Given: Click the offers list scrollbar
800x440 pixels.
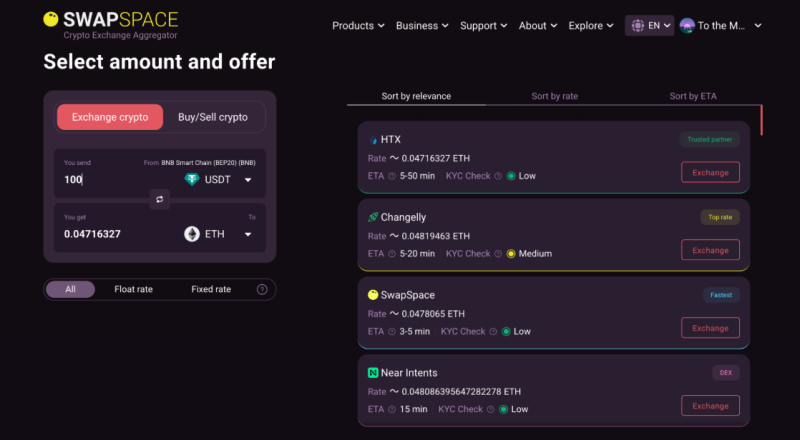Looking at the screenshot, I should click(762, 119).
